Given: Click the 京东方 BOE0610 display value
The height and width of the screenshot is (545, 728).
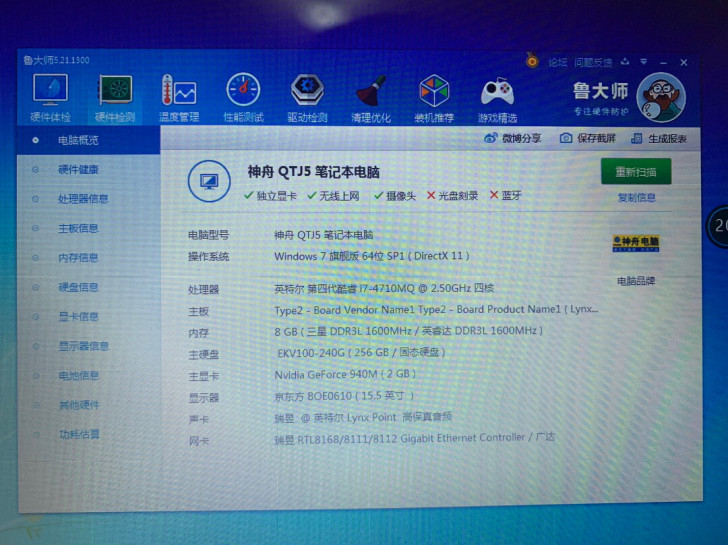Looking at the screenshot, I should click(x=344, y=396).
